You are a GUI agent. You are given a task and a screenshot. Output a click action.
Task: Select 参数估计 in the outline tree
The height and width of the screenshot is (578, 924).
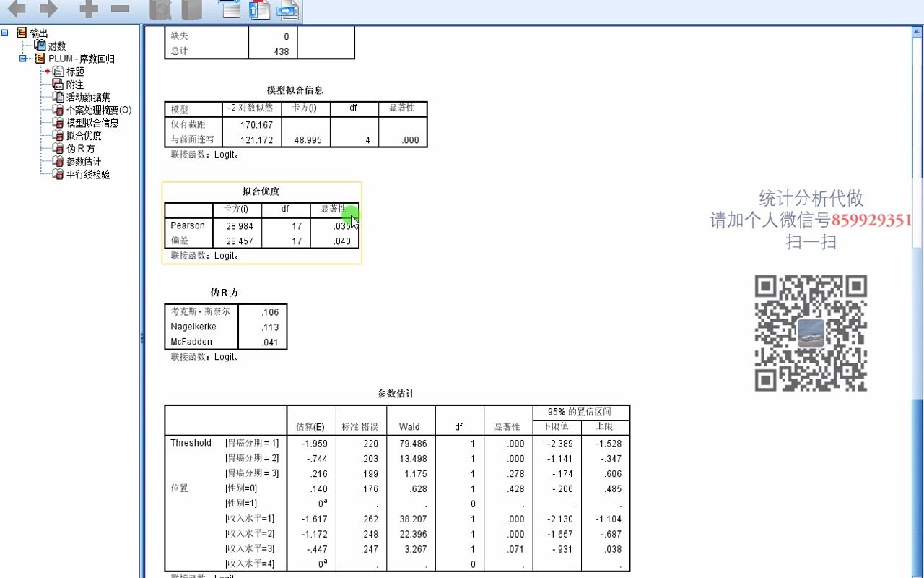84,162
